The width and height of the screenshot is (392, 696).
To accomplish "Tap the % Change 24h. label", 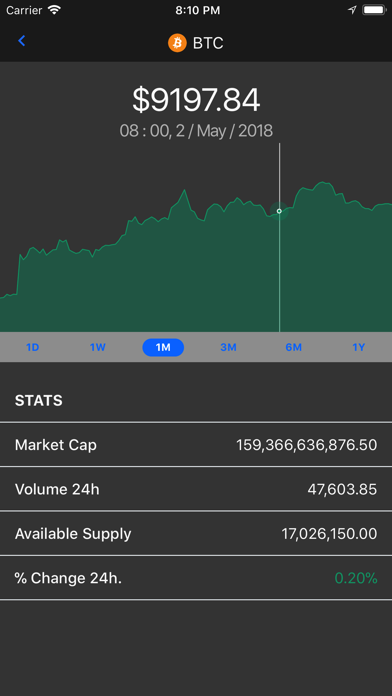I will pyautogui.click(x=68, y=578).
